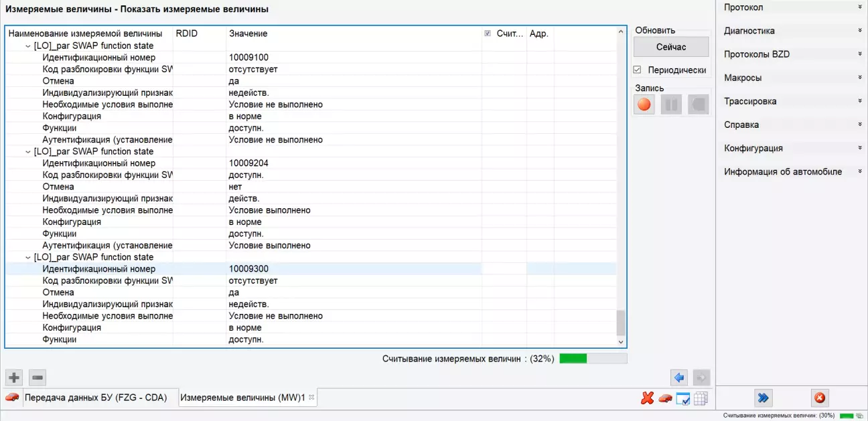
Task: Expand the Диагностика side panel section
Action: [x=790, y=31]
